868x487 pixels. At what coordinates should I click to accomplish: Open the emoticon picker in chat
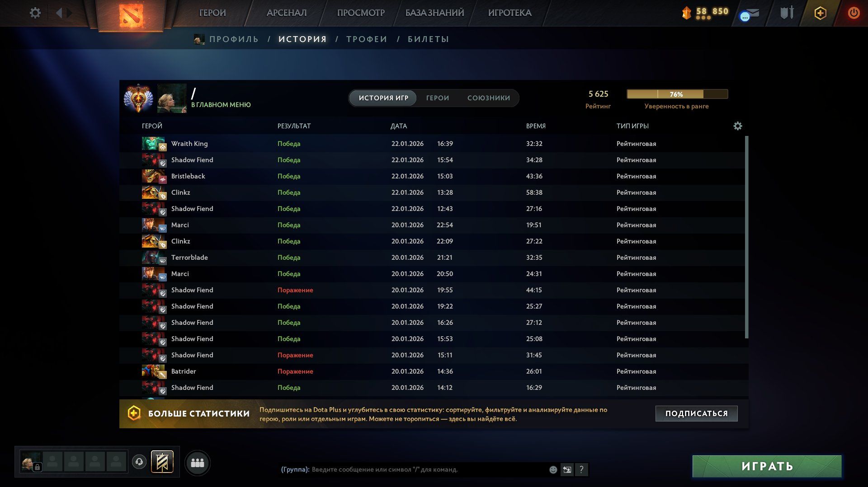[553, 470]
